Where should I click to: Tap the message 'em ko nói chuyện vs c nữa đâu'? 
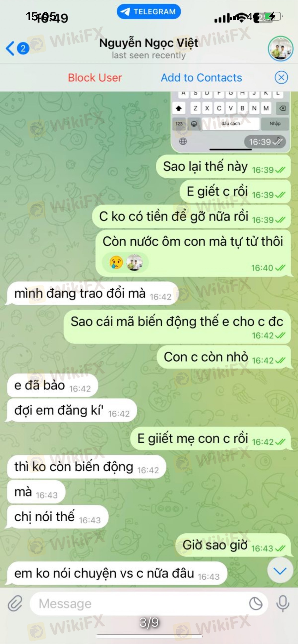coord(117,573)
